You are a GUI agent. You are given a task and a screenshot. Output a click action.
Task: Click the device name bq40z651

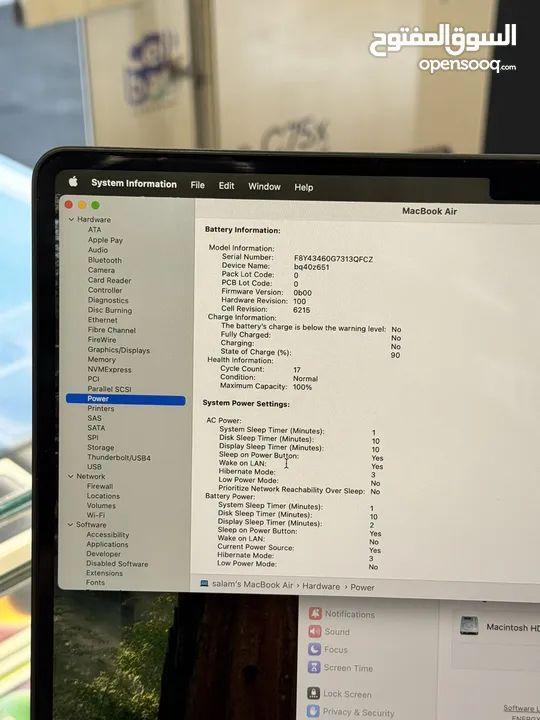(311, 267)
